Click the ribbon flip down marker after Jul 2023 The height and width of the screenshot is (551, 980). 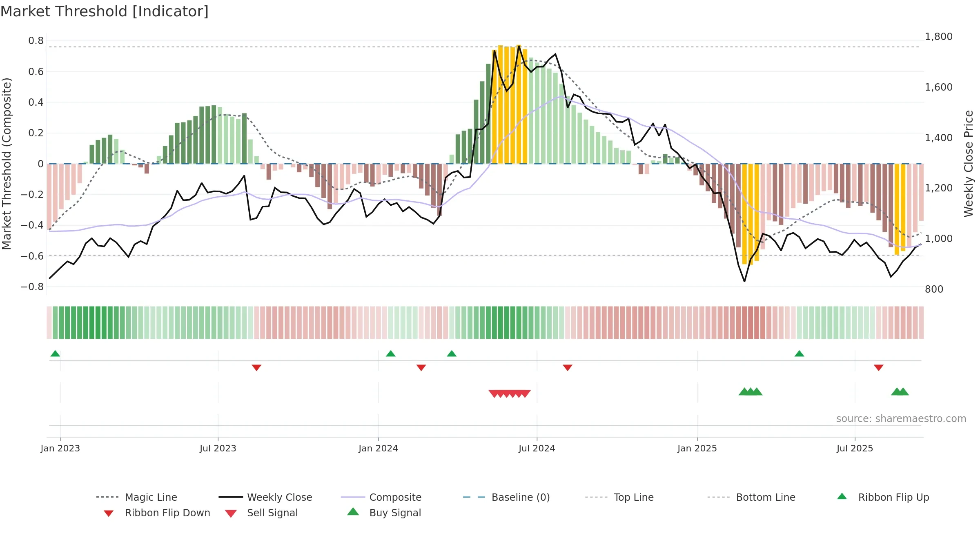pyautogui.click(x=256, y=368)
